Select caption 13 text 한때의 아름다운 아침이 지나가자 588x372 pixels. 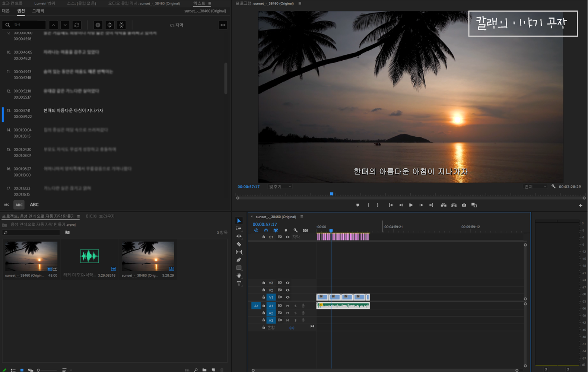point(73,111)
